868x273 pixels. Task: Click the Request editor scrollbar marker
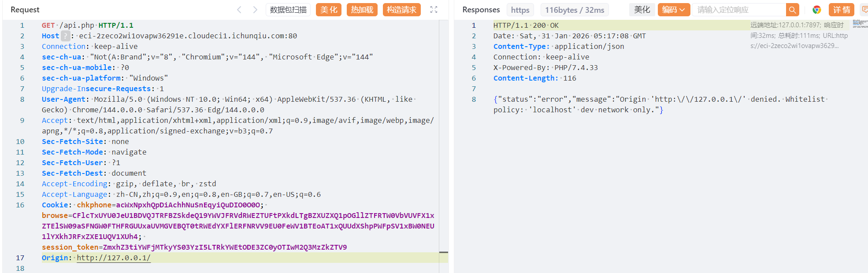click(443, 253)
